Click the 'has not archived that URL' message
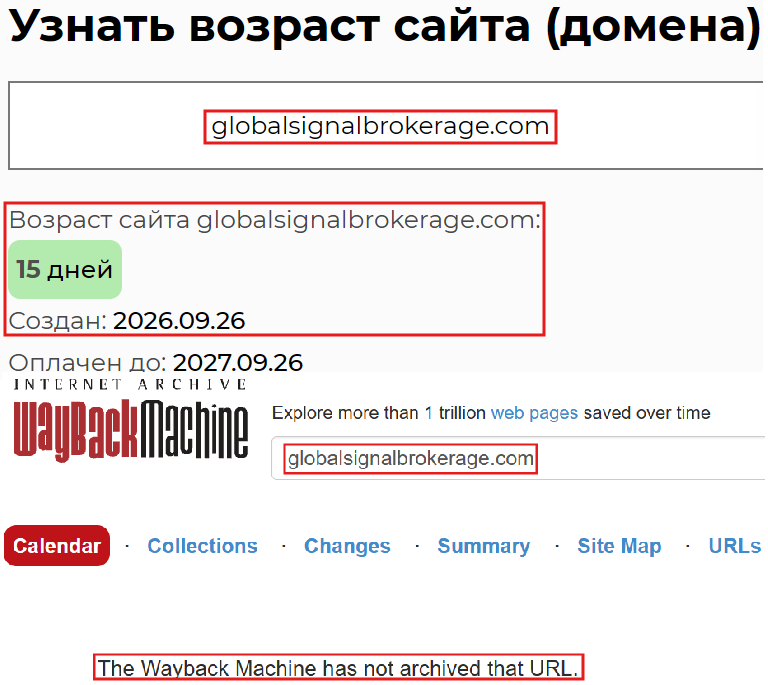This screenshot has height=685, width=768. [338, 668]
